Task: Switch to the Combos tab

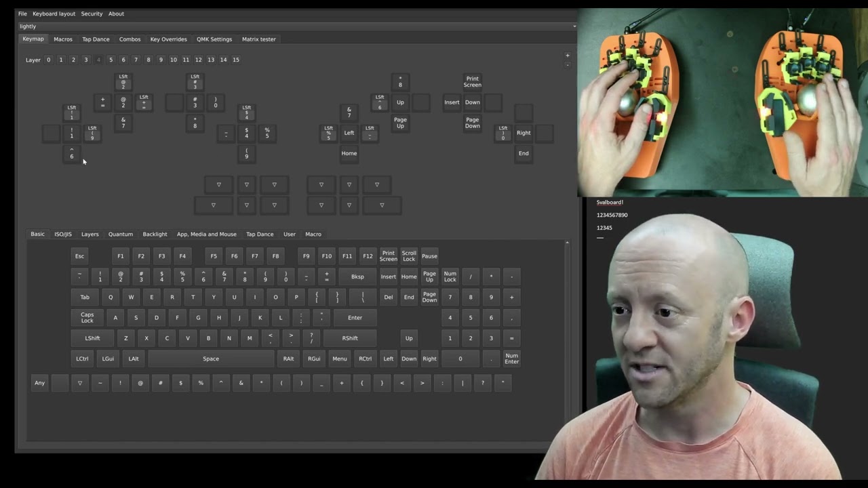Action: coord(130,39)
